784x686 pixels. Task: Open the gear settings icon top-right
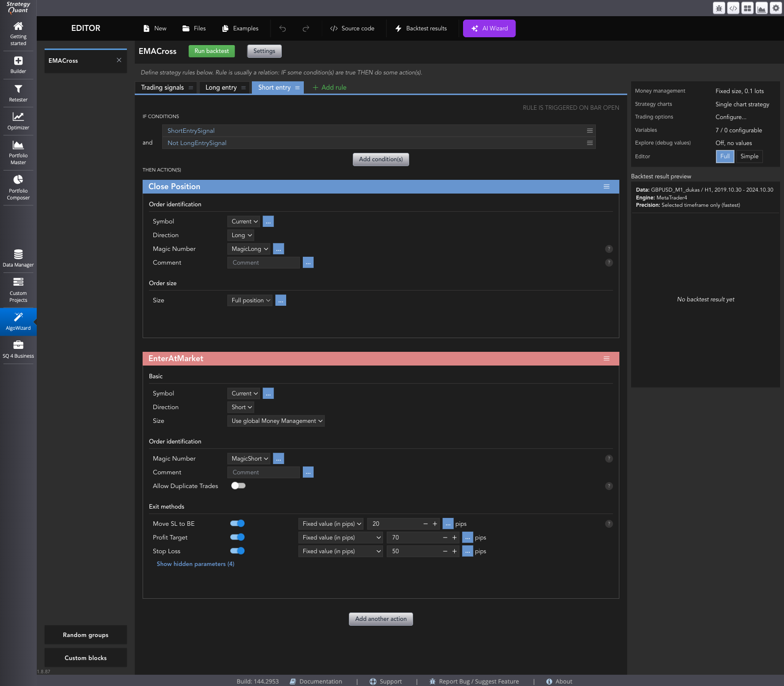click(776, 8)
